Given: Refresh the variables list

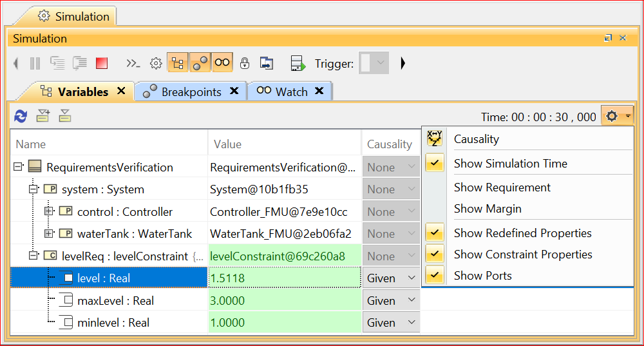Looking at the screenshot, I should point(21,116).
